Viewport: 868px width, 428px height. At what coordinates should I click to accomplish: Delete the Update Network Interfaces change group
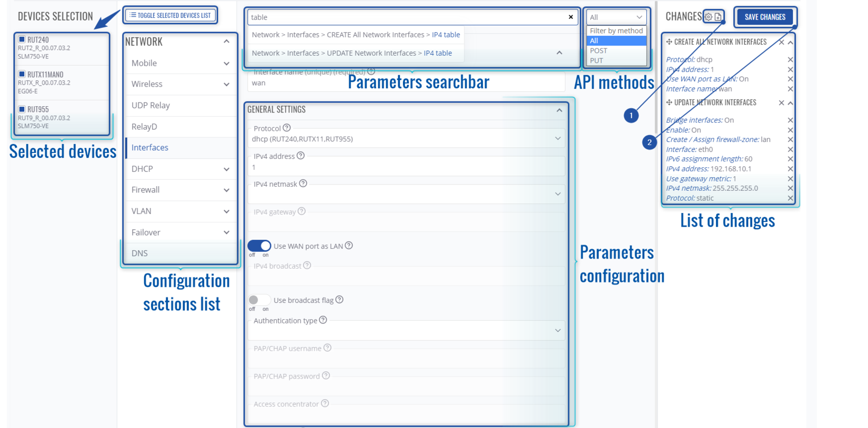781,103
